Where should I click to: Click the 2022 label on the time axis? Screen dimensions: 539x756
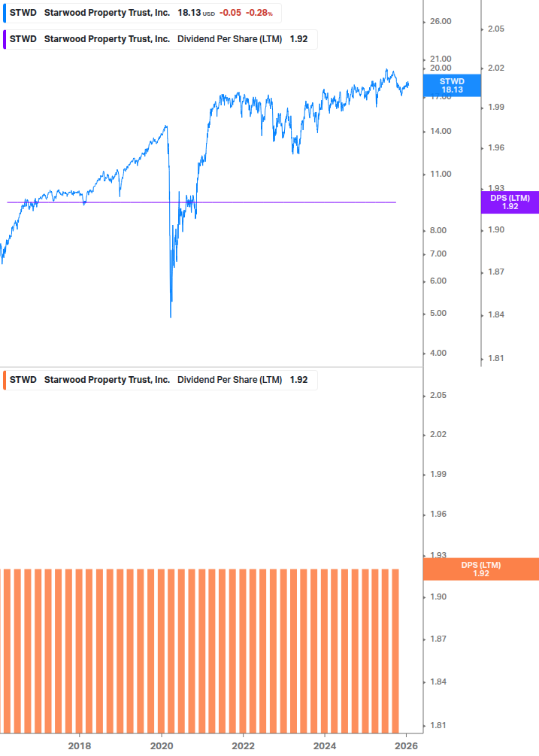coord(243,745)
